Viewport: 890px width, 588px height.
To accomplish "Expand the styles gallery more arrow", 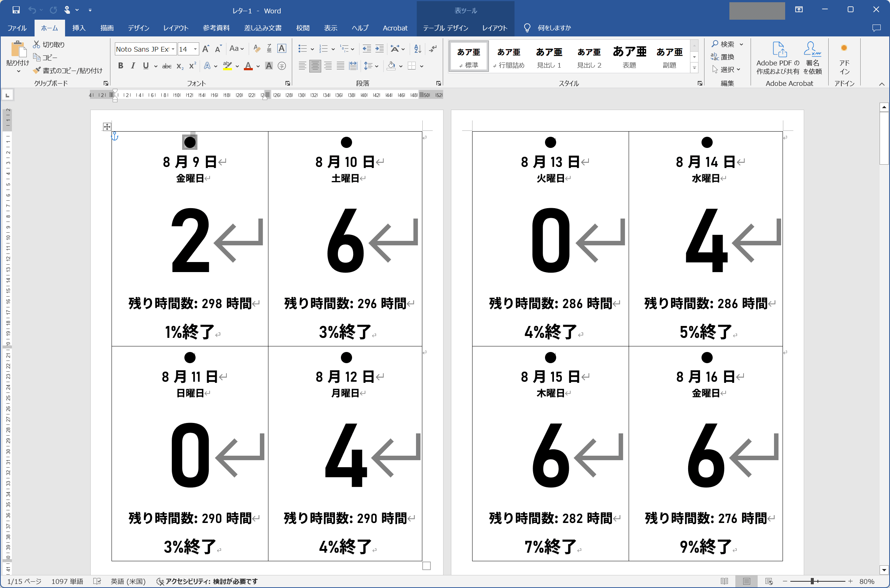I will pos(694,68).
